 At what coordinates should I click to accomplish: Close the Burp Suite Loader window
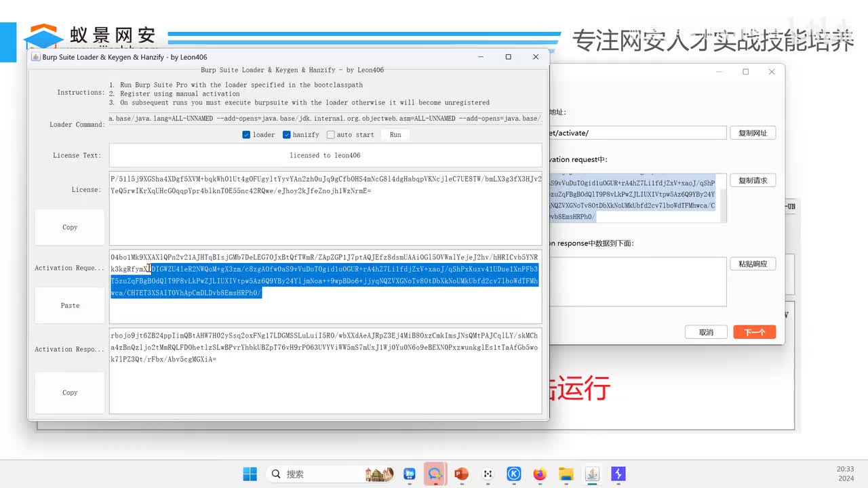coord(536,57)
